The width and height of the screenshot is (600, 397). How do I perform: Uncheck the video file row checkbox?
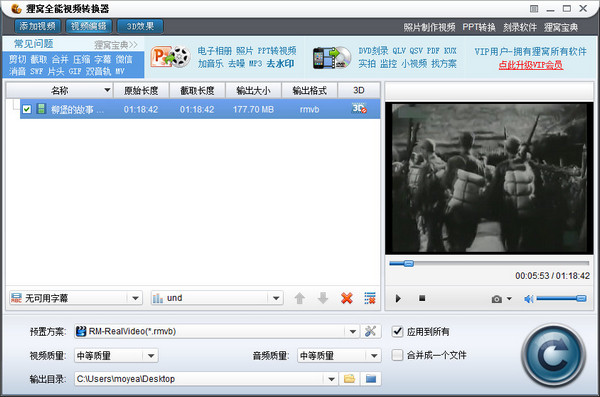pos(27,109)
